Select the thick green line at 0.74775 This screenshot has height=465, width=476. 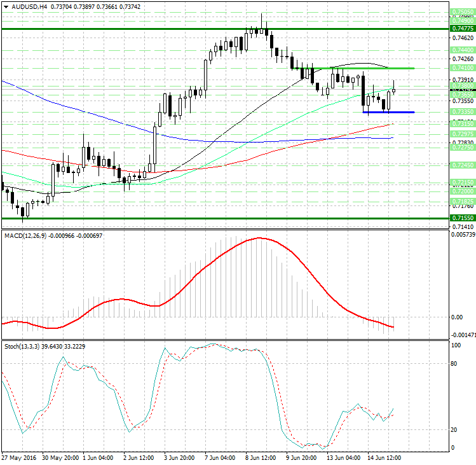pyautogui.click(x=191, y=29)
